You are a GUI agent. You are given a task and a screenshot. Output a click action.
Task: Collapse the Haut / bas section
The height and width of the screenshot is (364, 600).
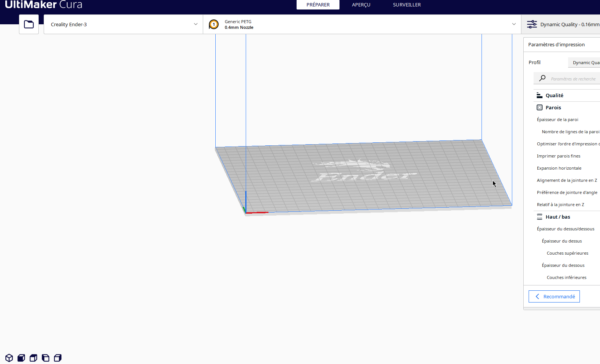tap(567, 217)
